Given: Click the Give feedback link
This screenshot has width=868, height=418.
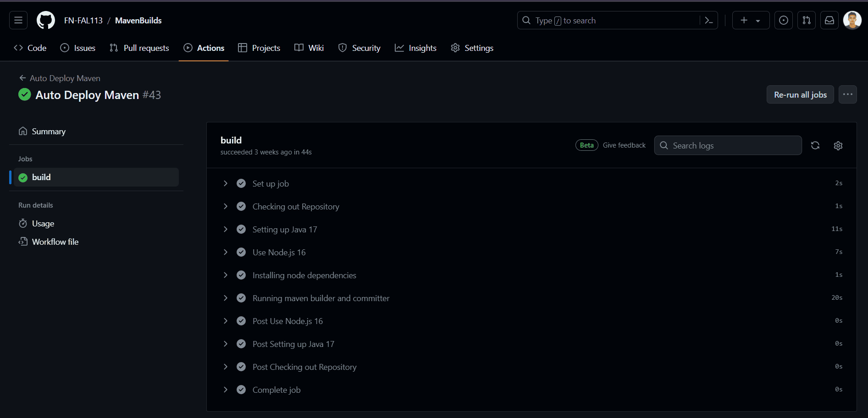Looking at the screenshot, I should point(624,145).
